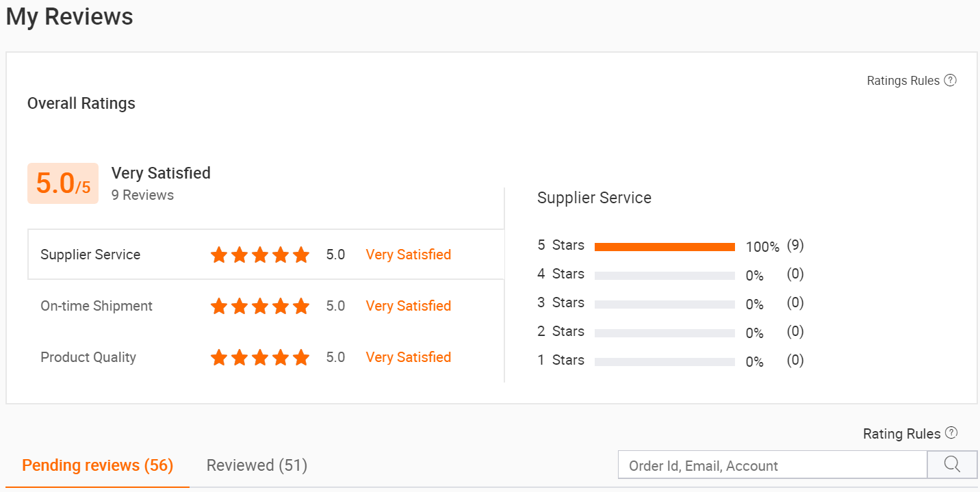Click the 9 Reviews count text
Viewport: 980px width, 492px height.
(142, 195)
